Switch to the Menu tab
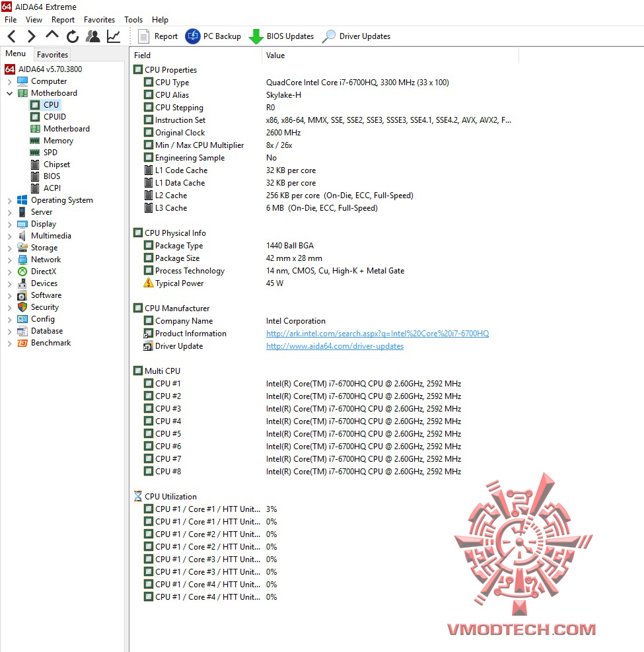Viewport: 644px width, 652px height. pos(15,54)
